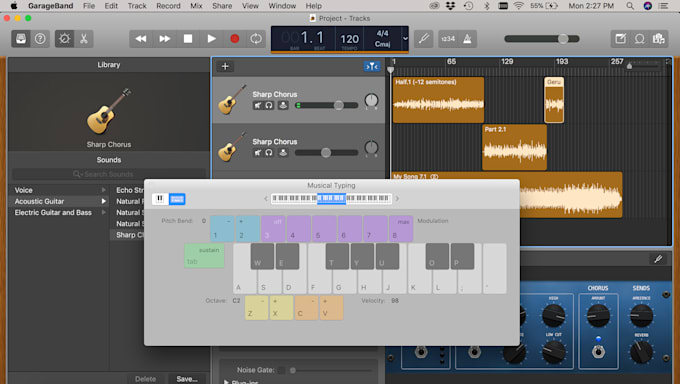Toggle the 1234 count-in button
680x384 pixels.
448,39
